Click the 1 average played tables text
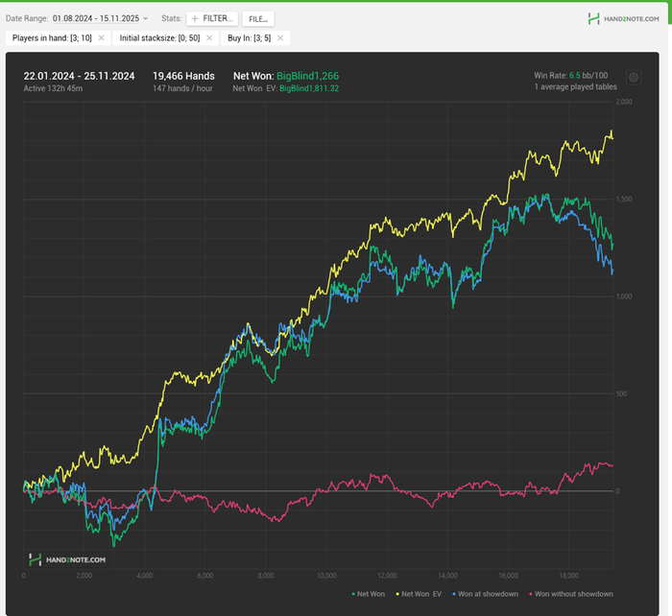 click(576, 87)
